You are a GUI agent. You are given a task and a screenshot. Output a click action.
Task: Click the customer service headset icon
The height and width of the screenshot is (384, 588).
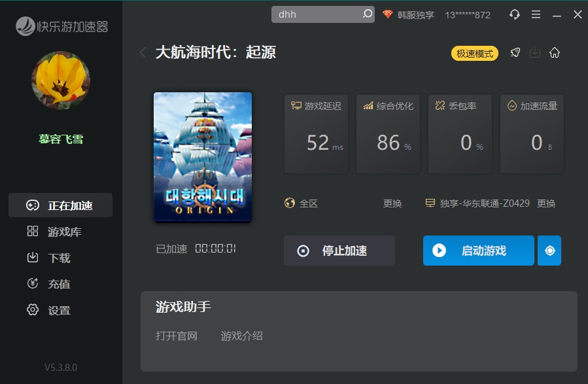click(x=515, y=14)
